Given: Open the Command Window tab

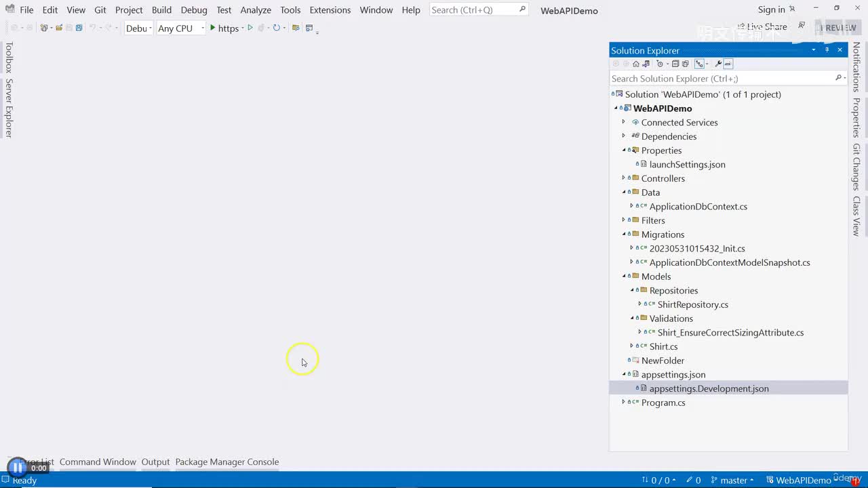Looking at the screenshot, I should (x=98, y=462).
